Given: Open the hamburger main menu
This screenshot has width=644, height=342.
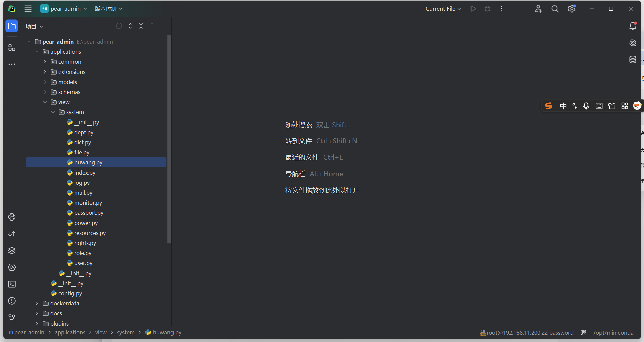Looking at the screenshot, I should [28, 9].
